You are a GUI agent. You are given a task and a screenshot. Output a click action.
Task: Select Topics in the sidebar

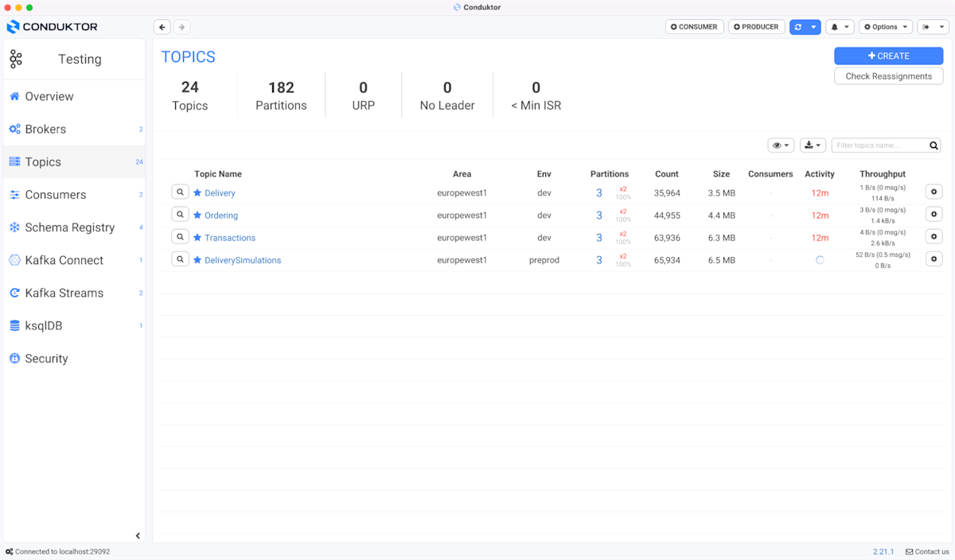(75, 161)
